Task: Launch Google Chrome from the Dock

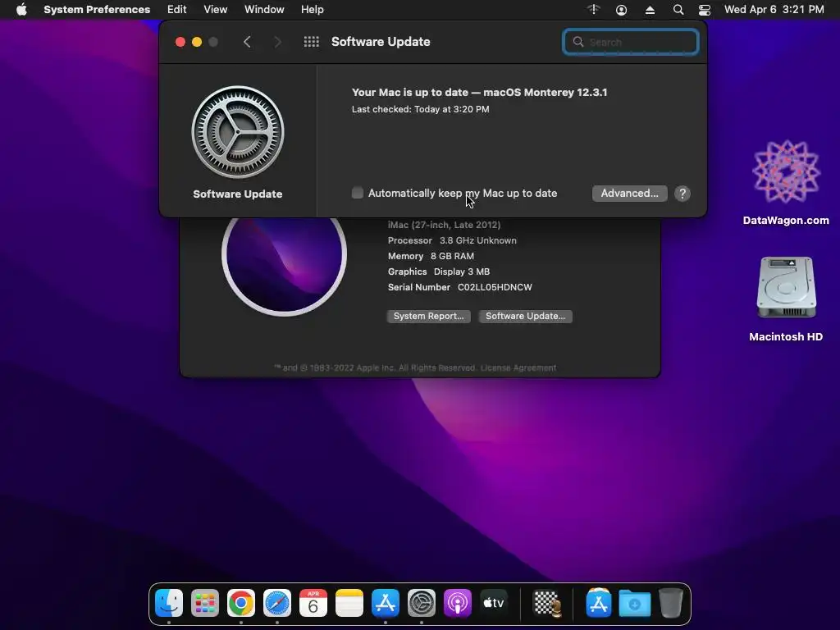Action: click(x=241, y=603)
